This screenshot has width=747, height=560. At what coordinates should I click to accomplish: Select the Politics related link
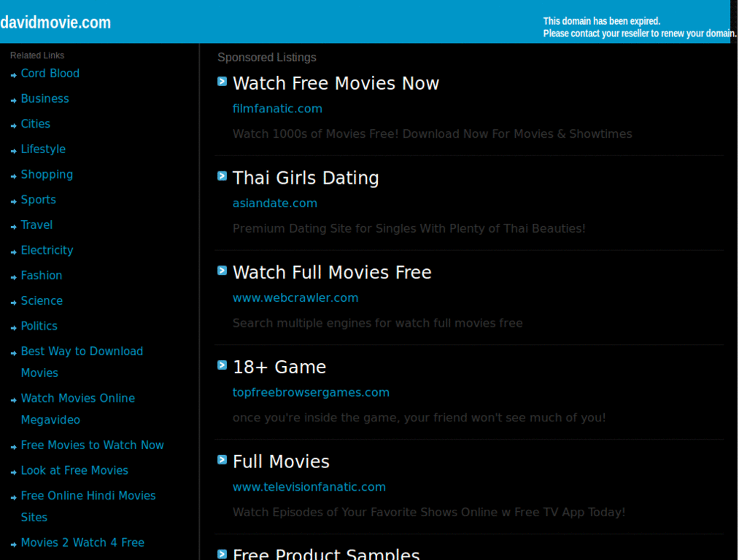pos(39,326)
